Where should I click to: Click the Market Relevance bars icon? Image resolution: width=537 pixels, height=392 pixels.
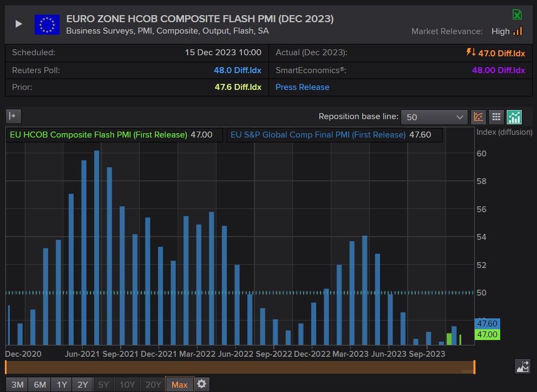tap(518, 31)
